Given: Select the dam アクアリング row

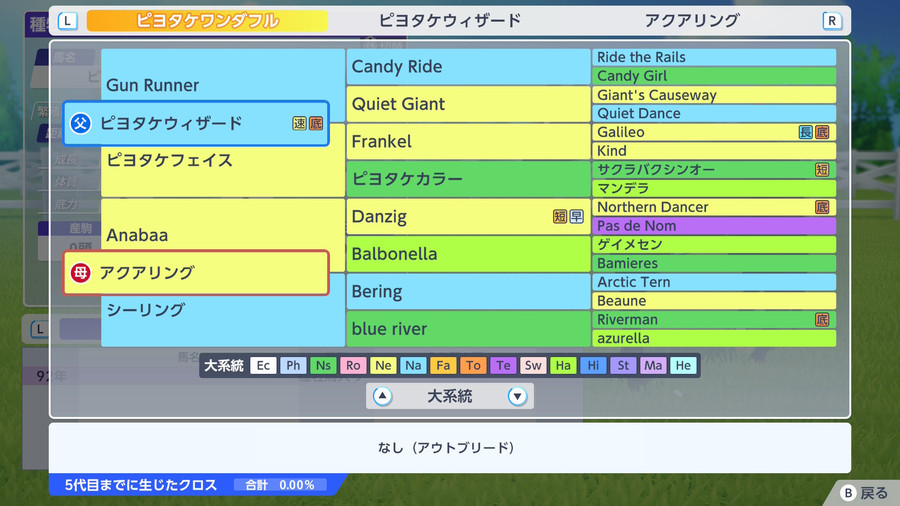Looking at the screenshot, I should pyautogui.click(x=196, y=273).
